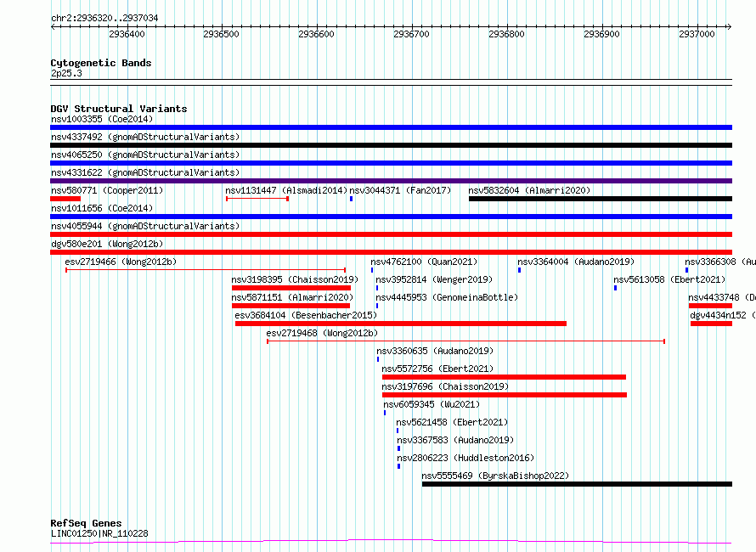
Task: Click the RefSeq Genes track title
Action: pyautogui.click(x=87, y=524)
